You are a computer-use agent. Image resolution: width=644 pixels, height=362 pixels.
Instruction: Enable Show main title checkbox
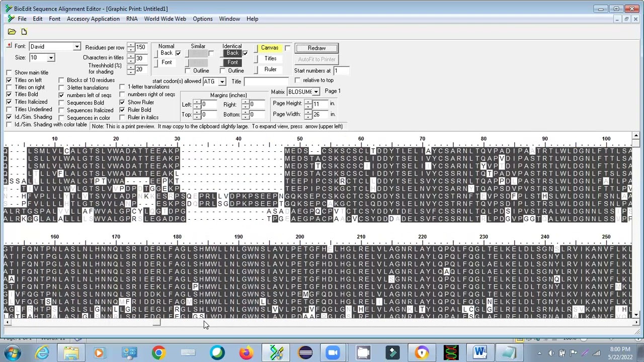(9, 73)
